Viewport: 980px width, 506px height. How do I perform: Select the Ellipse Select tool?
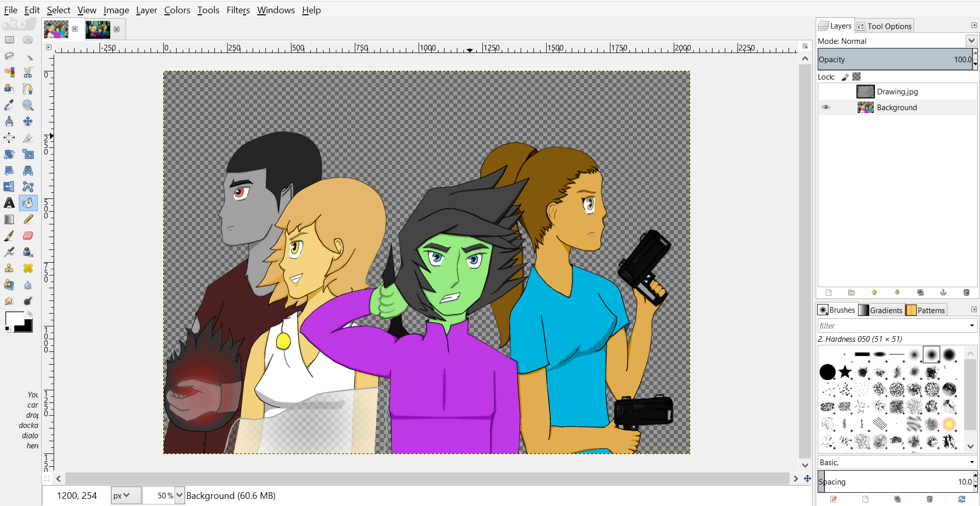[x=28, y=40]
